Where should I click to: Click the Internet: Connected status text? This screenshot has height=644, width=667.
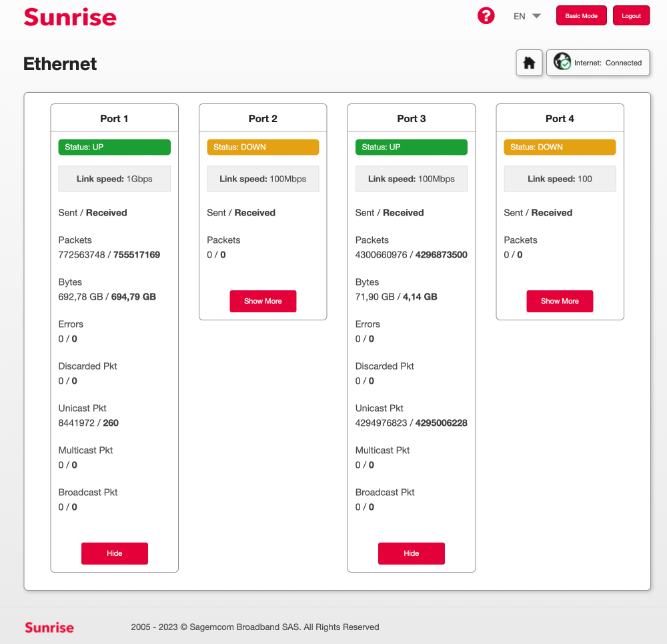608,63
